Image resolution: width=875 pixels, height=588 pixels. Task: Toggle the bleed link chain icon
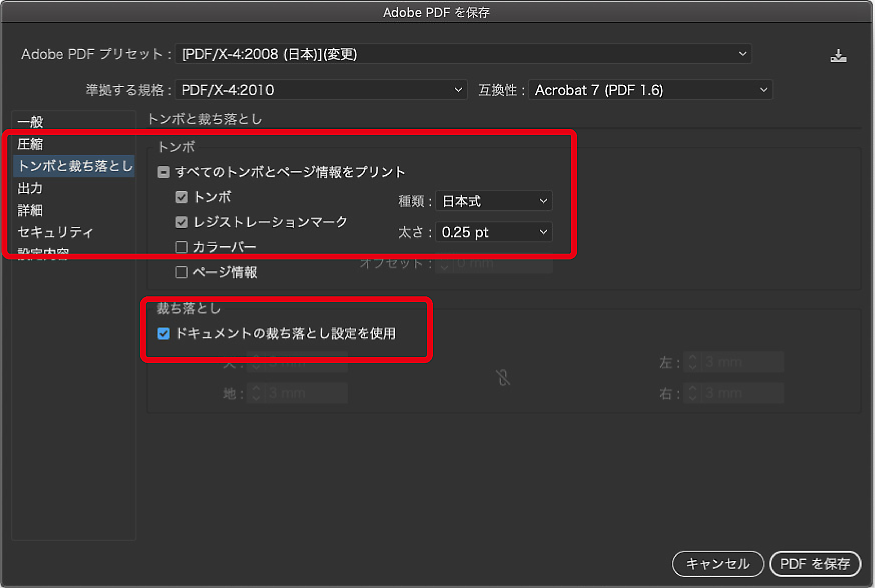click(x=503, y=377)
